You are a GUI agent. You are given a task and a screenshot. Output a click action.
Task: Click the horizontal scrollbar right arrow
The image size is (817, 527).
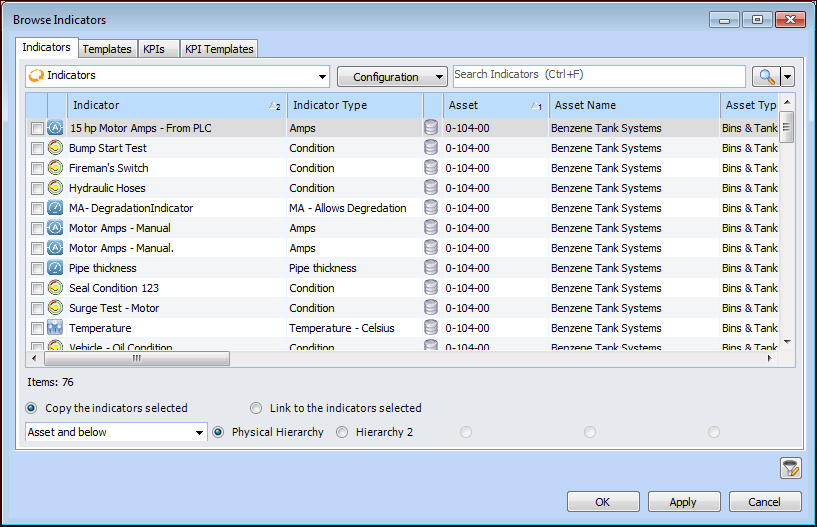click(x=770, y=359)
